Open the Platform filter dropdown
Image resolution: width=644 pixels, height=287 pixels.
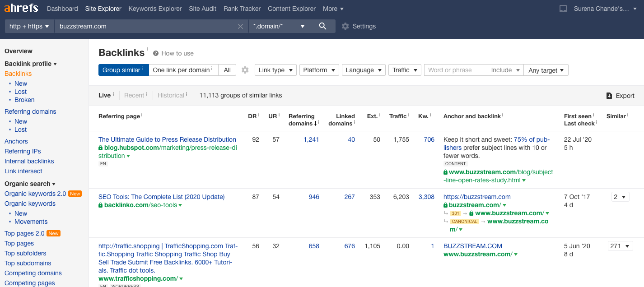[x=319, y=70]
